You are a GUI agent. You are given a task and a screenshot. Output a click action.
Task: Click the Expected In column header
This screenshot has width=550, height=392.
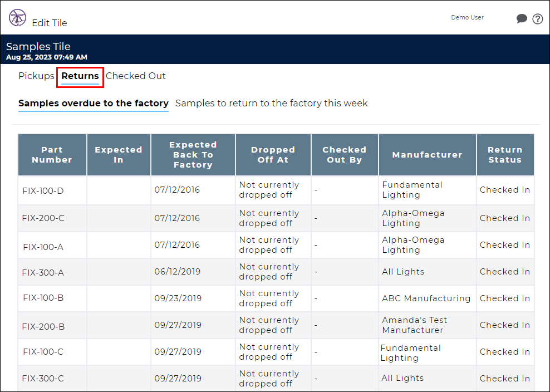pos(119,155)
